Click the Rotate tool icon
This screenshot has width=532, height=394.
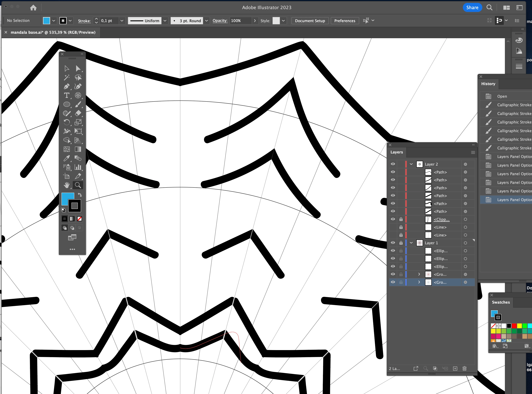tap(67, 122)
